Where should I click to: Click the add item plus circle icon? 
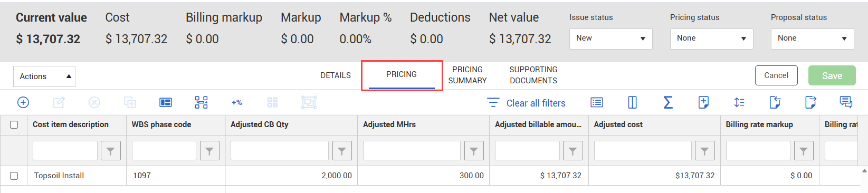tap(23, 102)
